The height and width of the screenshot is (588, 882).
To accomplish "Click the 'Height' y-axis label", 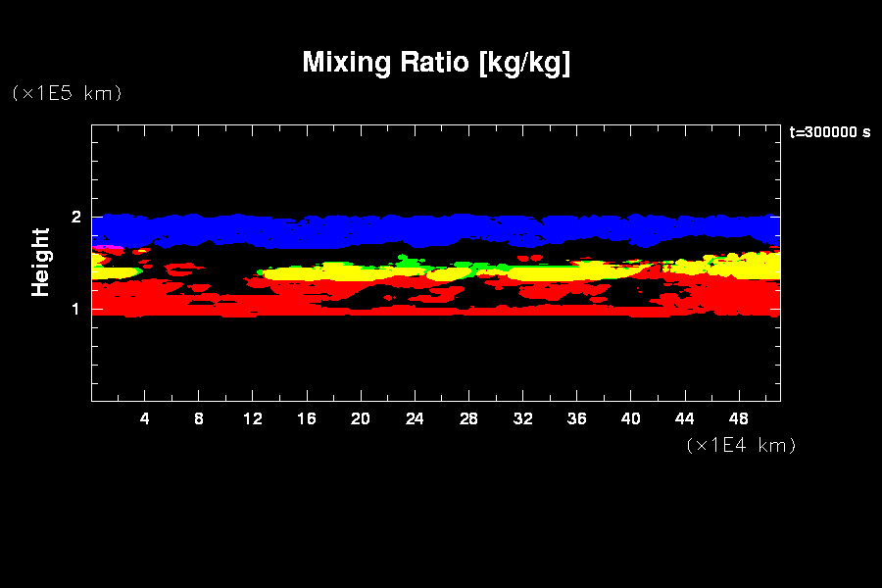I will pyautogui.click(x=40, y=263).
